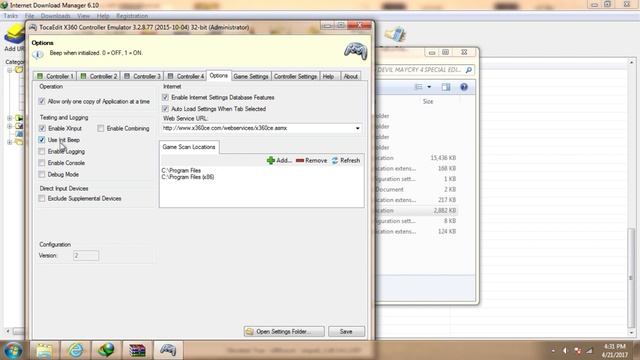Open the Help tab in X360 emulator
The height and width of the screenshot is (360, 640).
click(328, 76)
